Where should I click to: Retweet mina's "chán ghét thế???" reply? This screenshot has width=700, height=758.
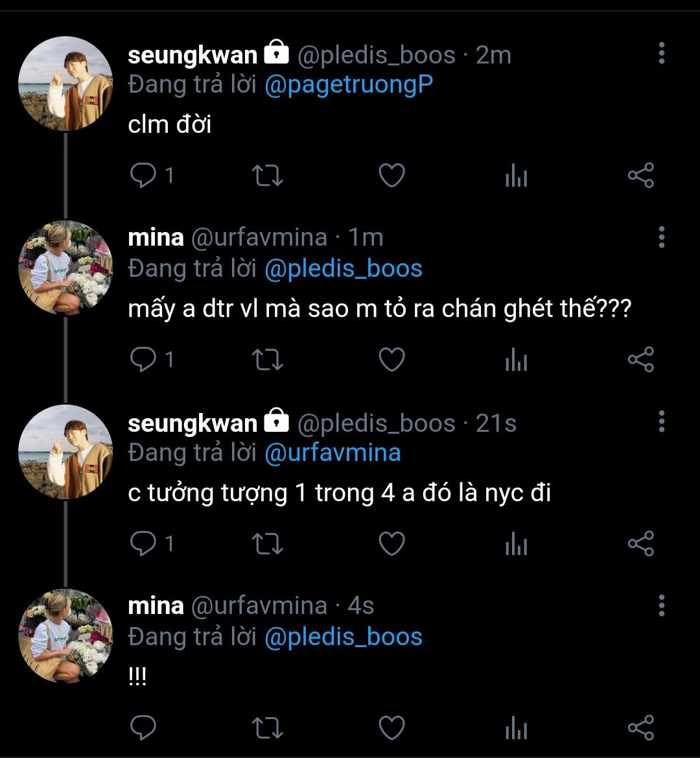(x=267, y=359)
